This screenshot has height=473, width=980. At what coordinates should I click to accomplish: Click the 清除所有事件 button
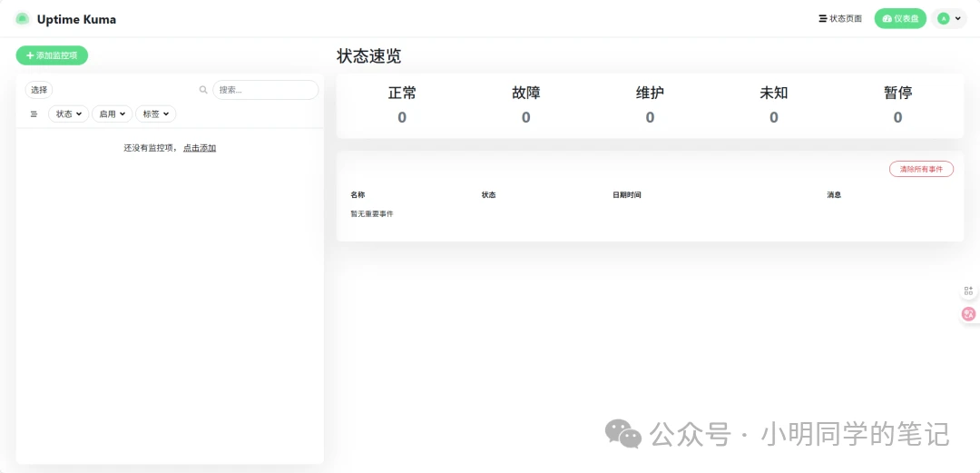pyautogui.click(x=921, y=169)
